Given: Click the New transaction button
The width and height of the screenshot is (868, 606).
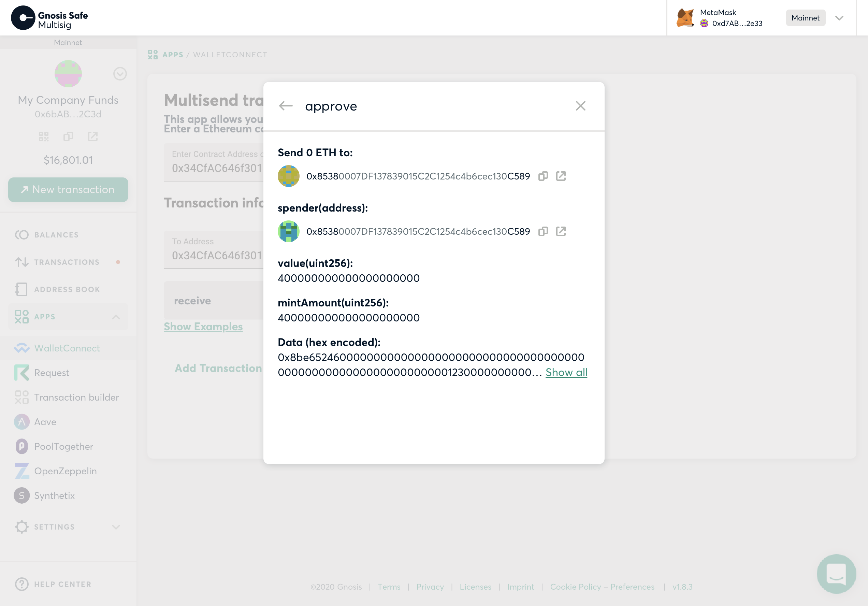Looking at the screenshot, I should point(68,190).
